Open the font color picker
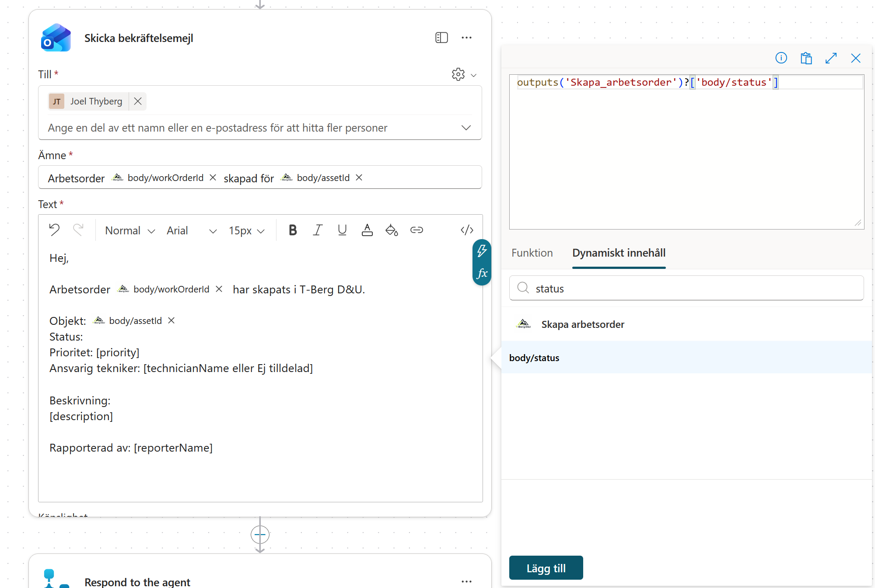The height and width of the screenshot is (588, 875). click(367, 230)
